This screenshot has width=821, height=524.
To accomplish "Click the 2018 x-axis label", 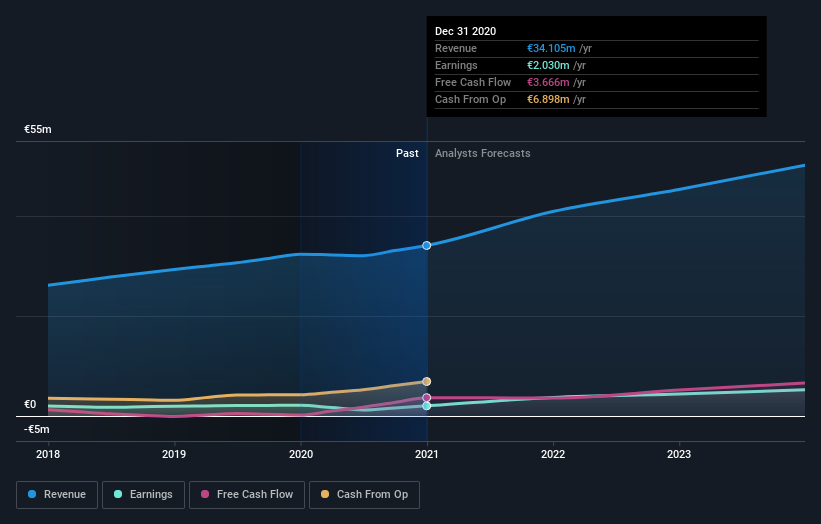I will coord(48,454).
